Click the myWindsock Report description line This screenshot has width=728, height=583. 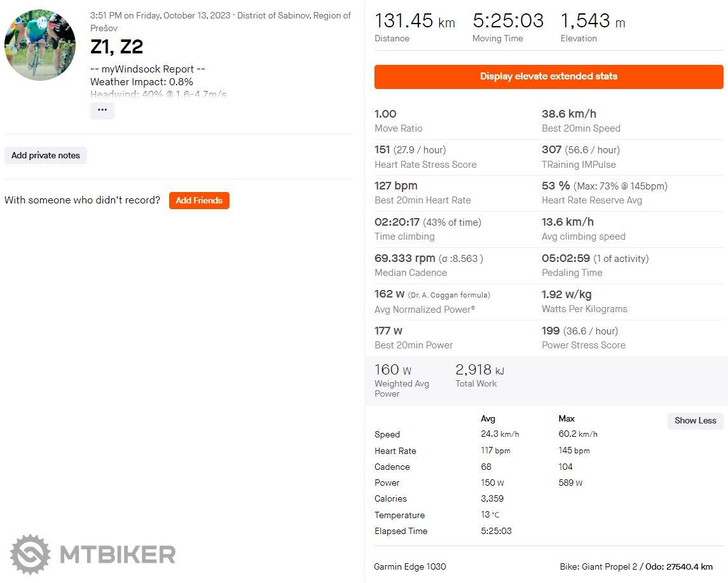pos(148,69)
